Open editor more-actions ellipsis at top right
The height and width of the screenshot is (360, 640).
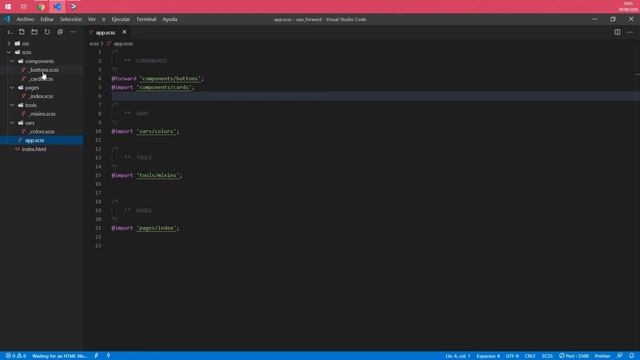point(630,32)
